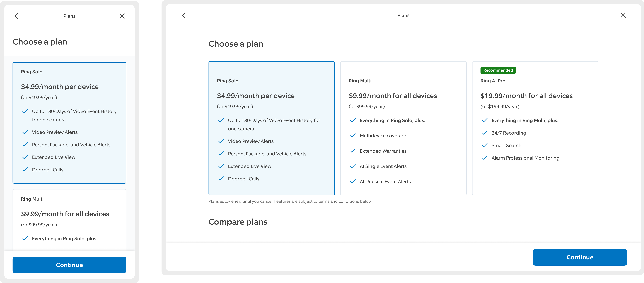The height and width of the screenshot is (283, 644).
Task: Click the "Smart Search" feature text
Action: coord(506,145)
